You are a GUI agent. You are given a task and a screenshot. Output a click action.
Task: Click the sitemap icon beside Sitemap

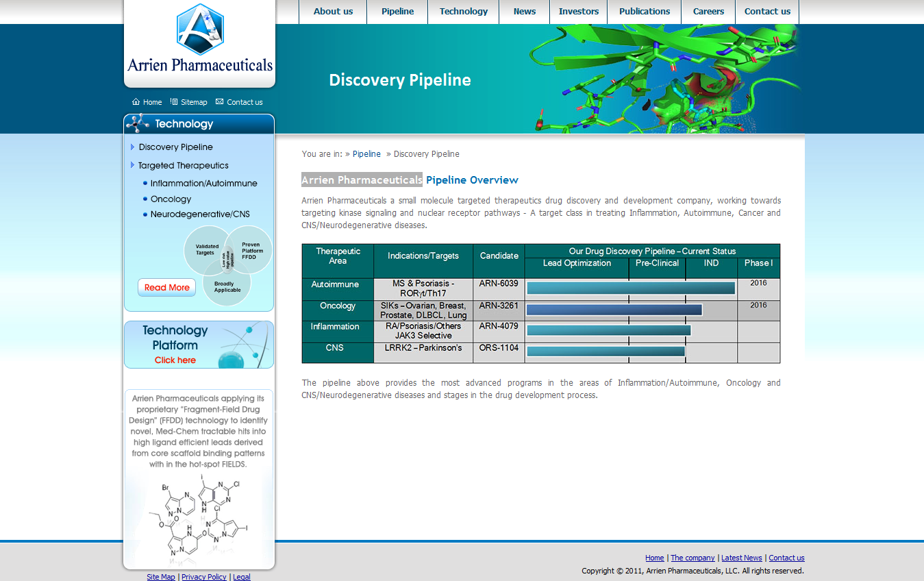tap(174, 101)
